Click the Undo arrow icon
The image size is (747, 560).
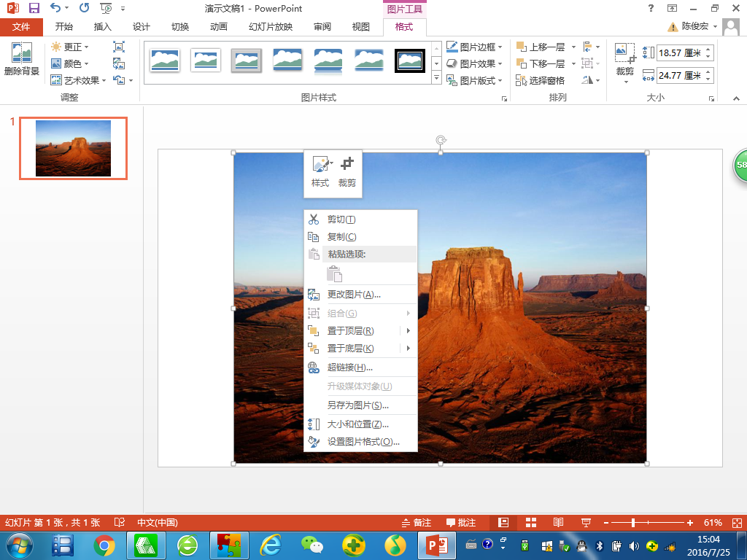tap(55, 7)
